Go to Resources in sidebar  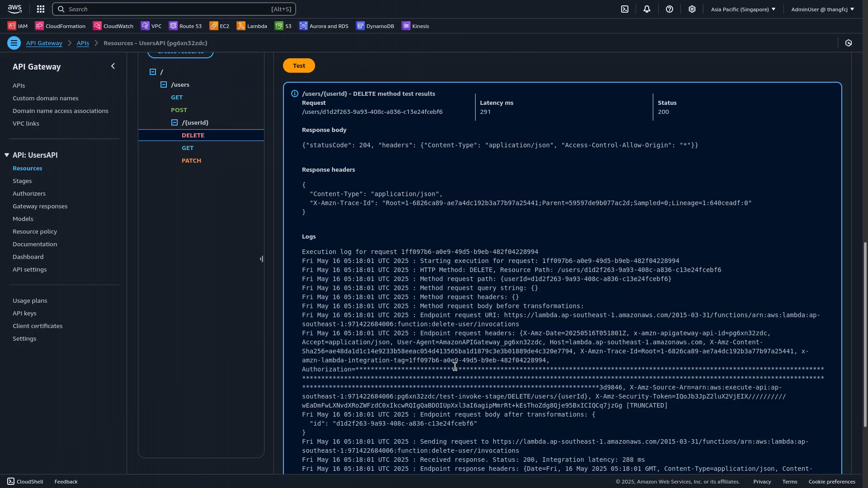(28, 168)
